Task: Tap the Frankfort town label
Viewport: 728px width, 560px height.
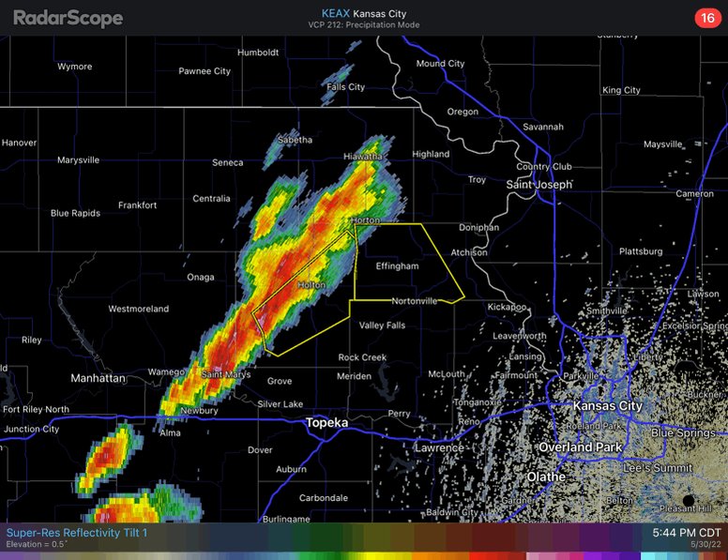Action: point(137,205)
